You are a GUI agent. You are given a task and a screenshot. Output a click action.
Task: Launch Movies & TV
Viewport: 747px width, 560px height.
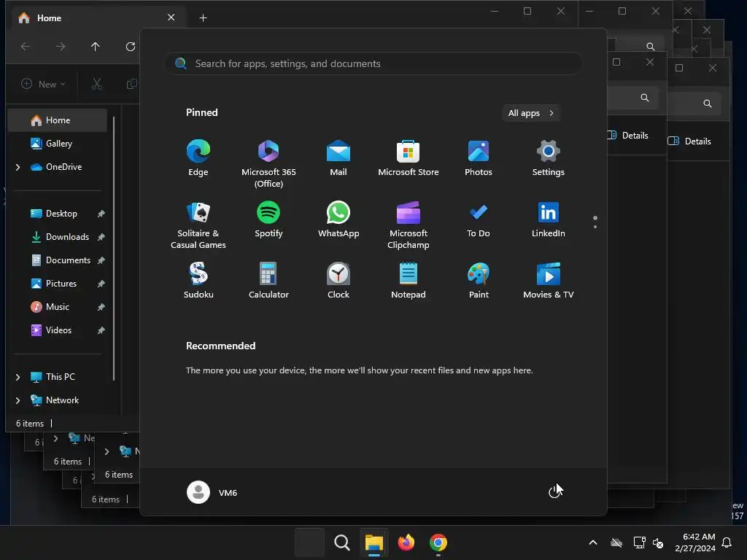[549, 281]
